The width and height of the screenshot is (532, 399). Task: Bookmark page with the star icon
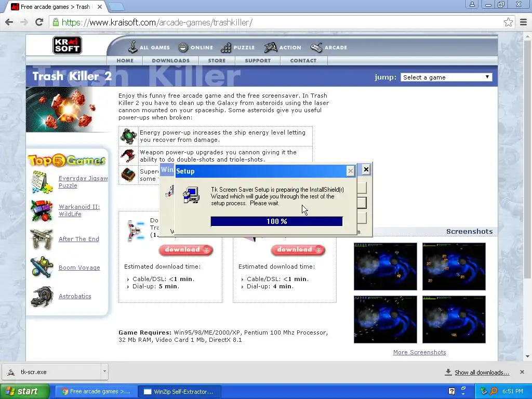tap(508, 22)
